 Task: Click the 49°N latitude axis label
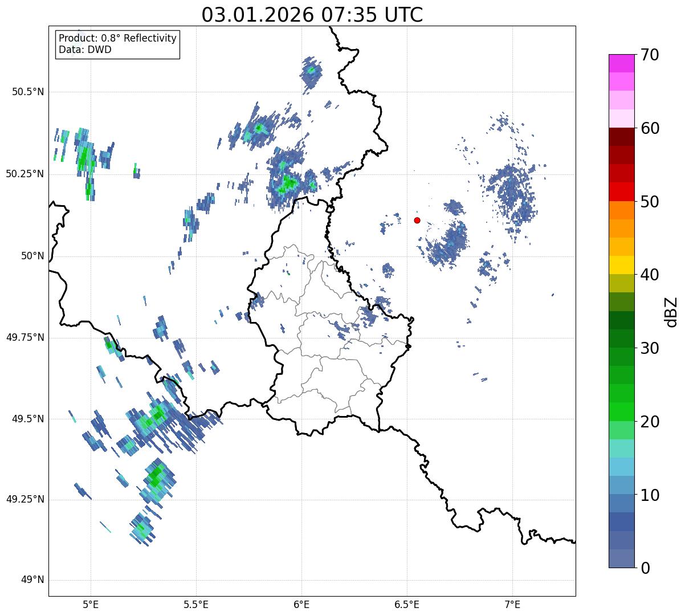click(x=32, y=580)
